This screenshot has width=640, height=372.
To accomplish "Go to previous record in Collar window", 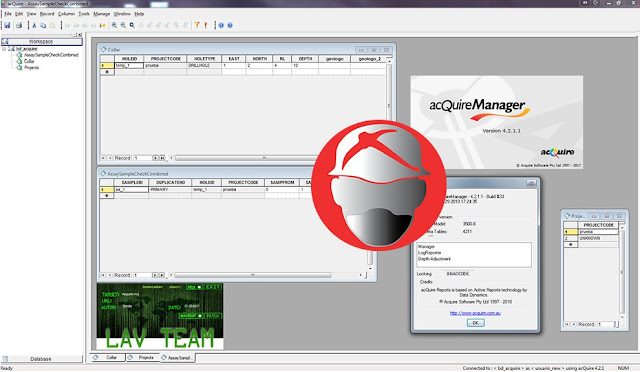I will point(109,158).
